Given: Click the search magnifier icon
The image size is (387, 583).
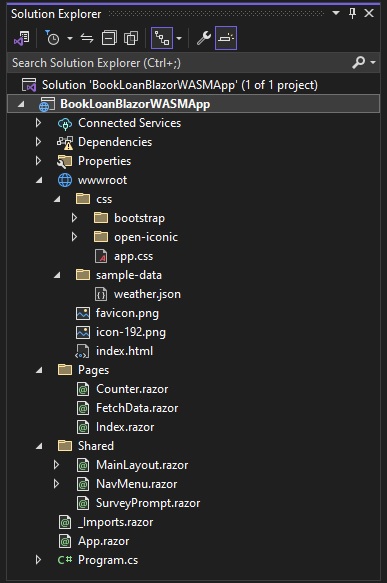Looking at the screenshot, I should (x=358, y=62).
